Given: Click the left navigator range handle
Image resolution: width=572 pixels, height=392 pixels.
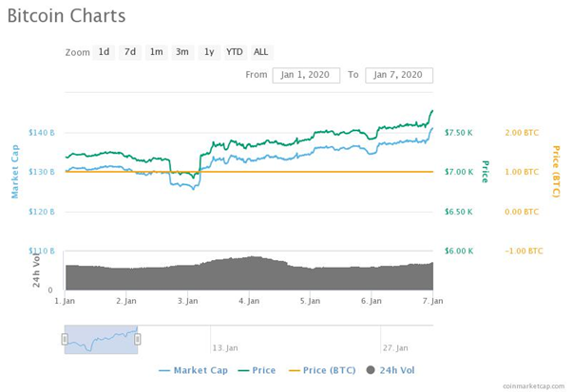Looking at the screenshot, I should [65, 339].
